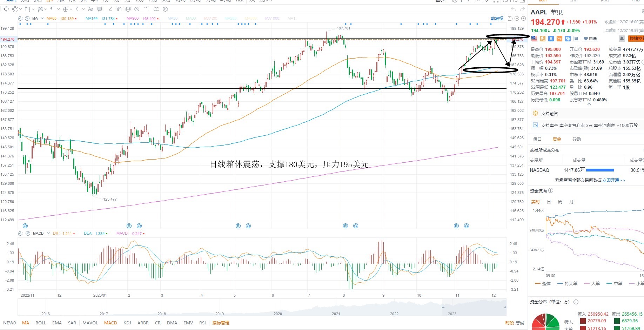Toggle 特大单 series in fund flow legend
This screenshot has height=330, width=644.
pos(567,284)
